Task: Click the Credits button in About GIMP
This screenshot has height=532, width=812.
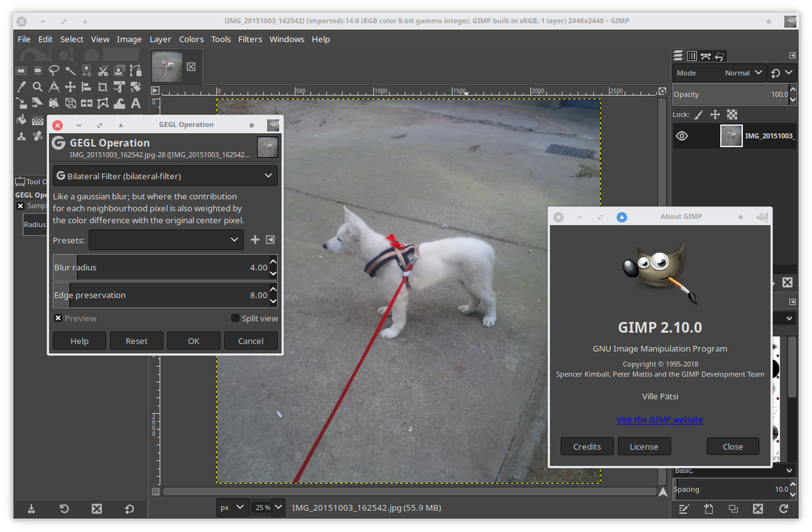Action: pos(587,446)
